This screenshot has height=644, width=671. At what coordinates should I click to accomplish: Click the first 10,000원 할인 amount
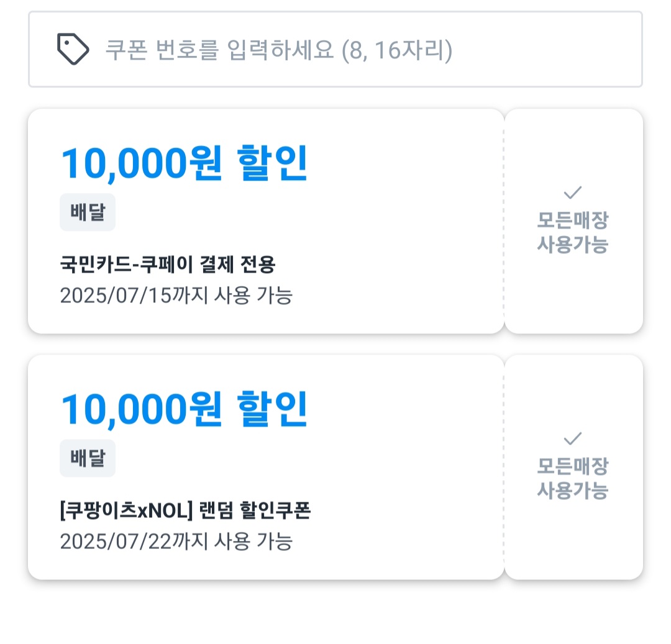pos(185,163)
